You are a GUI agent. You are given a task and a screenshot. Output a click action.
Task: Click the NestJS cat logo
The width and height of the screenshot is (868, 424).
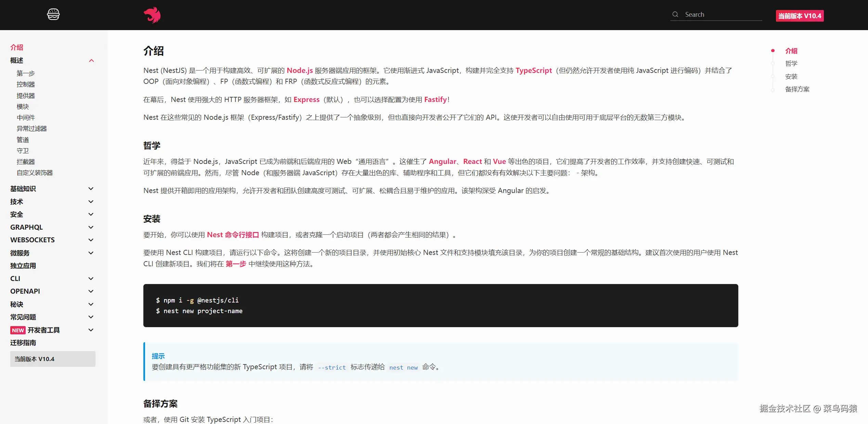pyautogui.click(x=152, y=15)
